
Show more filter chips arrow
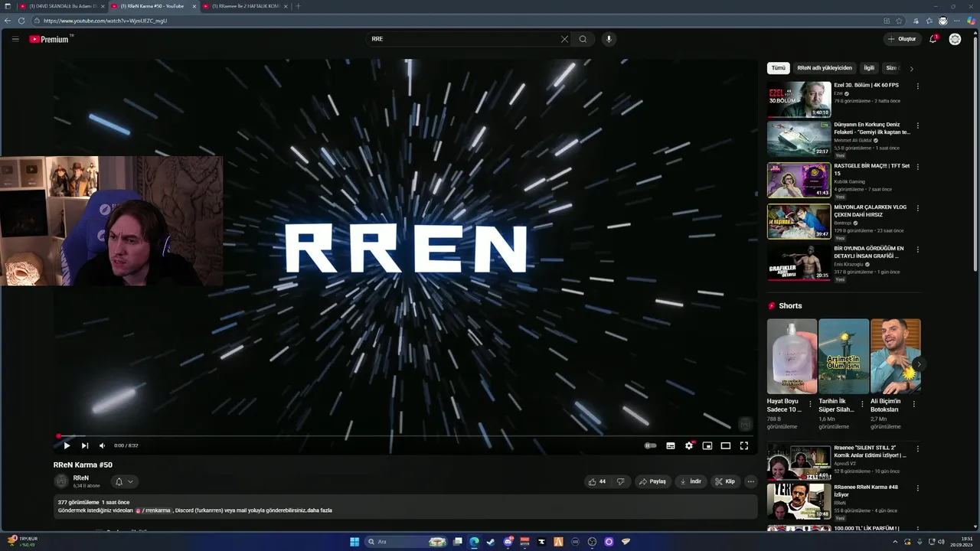[x=911, y=69]
